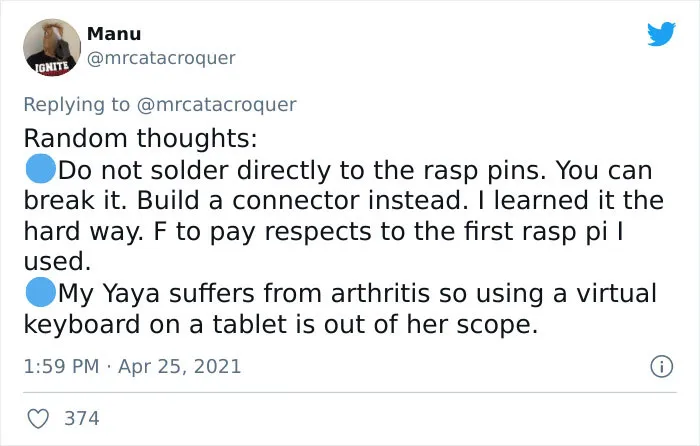The height and width of the screenshot is (446, 700).
Task: Click the Twitter bird logo
Action: point(661,34)
